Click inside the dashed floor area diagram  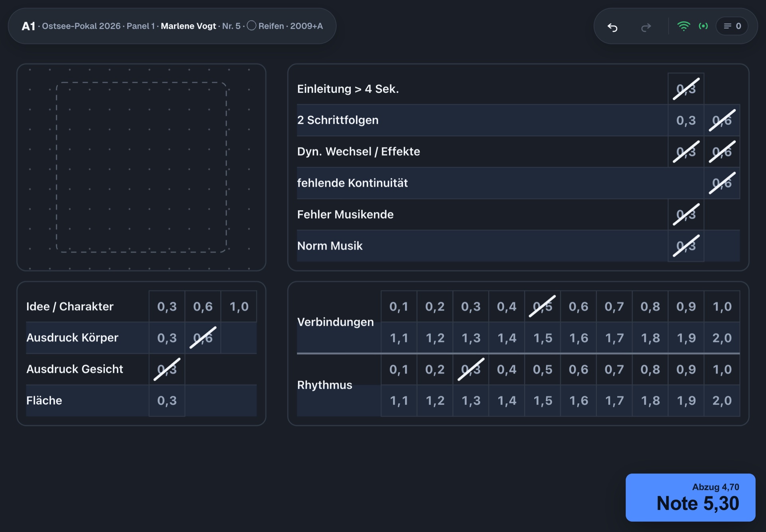(141, 167)
